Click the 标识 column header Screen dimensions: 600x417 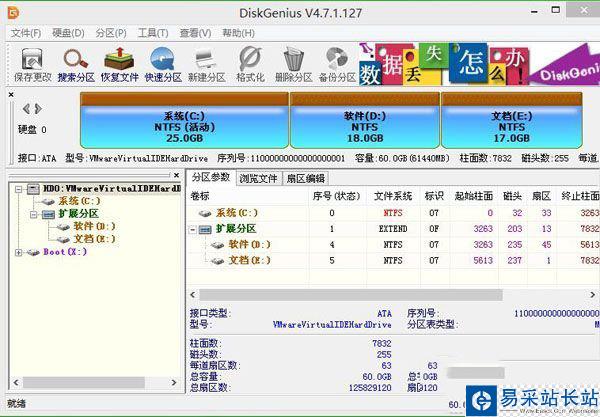[434, 196]
